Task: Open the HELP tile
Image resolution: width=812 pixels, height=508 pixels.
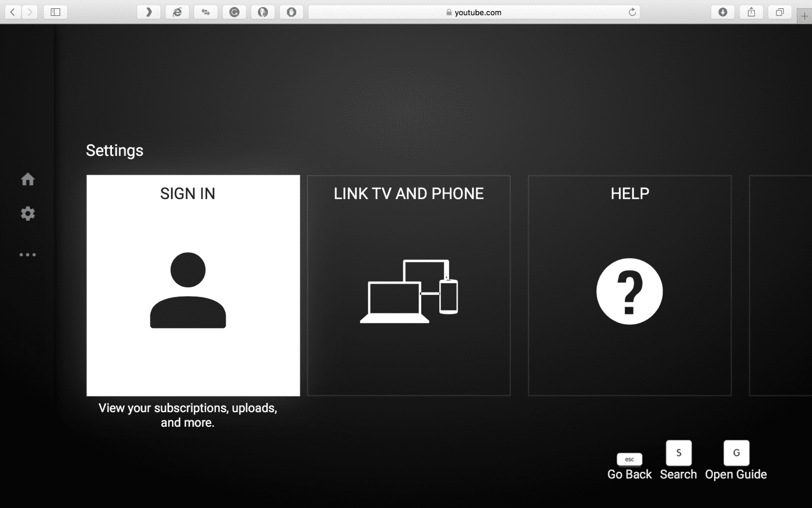Action: [x=629, y=284]
